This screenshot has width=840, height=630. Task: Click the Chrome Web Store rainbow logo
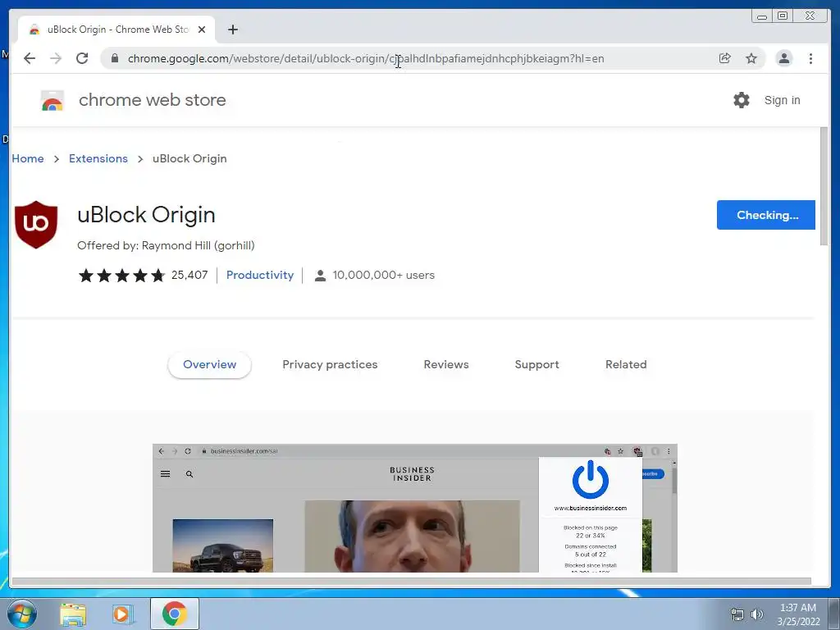pyautogui.click(x=52, y=100)
